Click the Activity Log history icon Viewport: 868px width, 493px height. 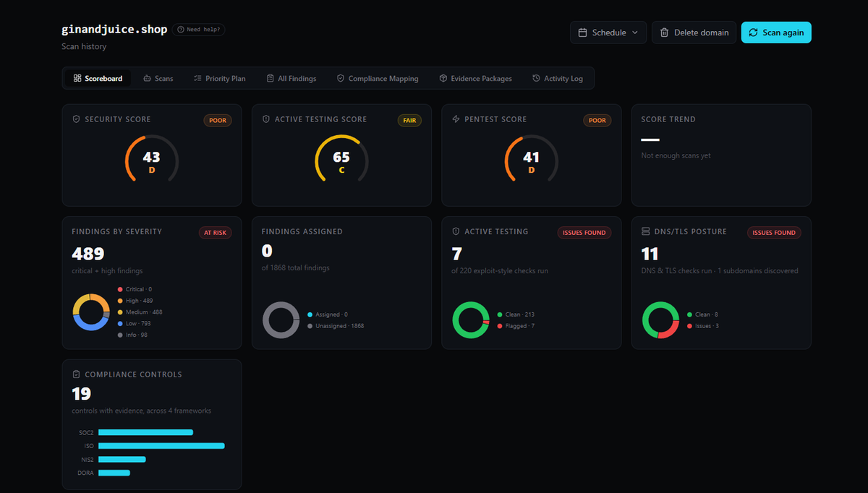[x=536, y=78]
